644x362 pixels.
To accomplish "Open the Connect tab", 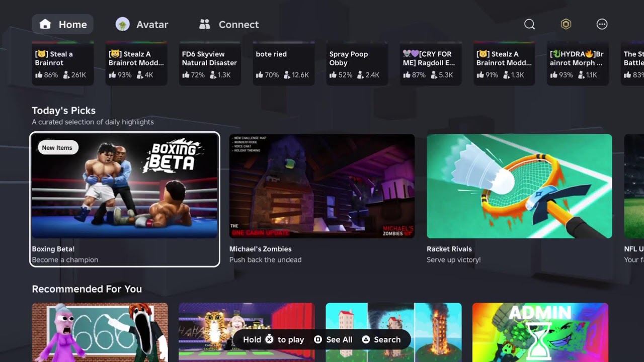I will (229, 24).
